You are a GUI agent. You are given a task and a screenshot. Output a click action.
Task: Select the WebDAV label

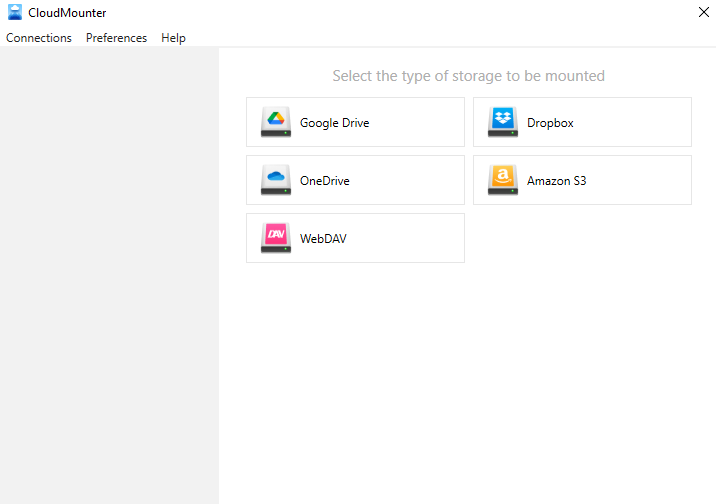323,239
